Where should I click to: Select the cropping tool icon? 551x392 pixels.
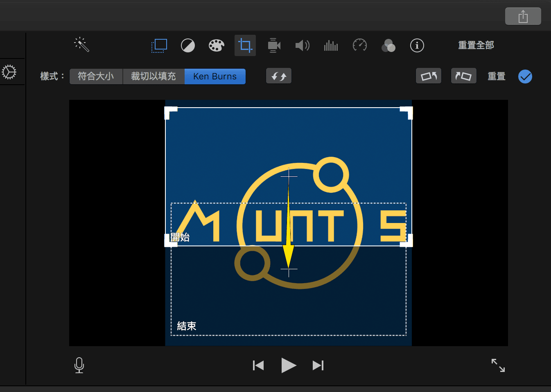click(x=245, y=45)
